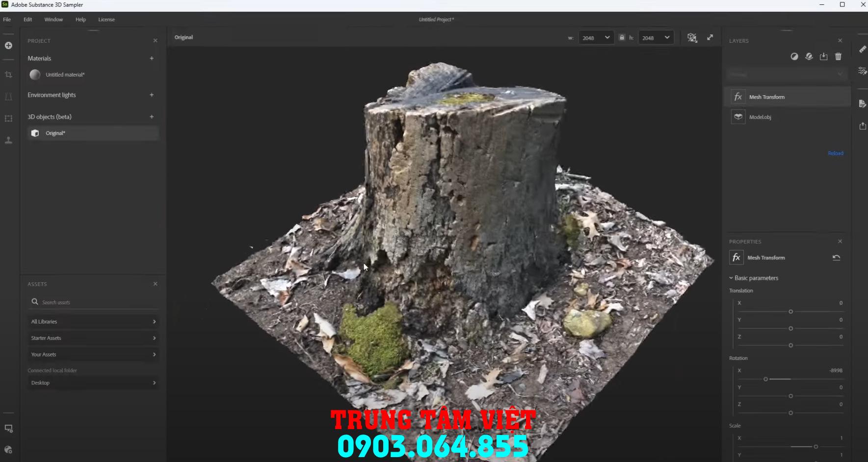The image size is (868, 462).
Task: Click the Untitled material* name
Action: tap(65, 75)
